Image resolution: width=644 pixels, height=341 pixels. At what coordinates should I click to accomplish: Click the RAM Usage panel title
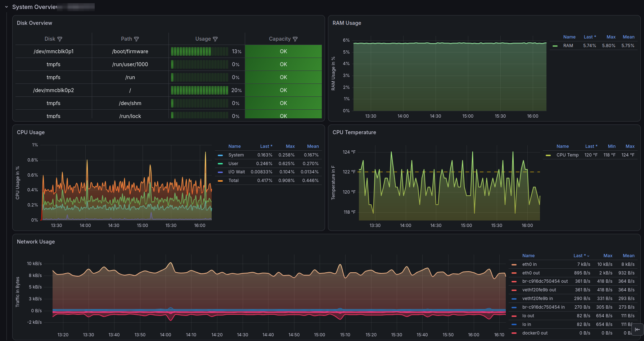pos(347,23)
